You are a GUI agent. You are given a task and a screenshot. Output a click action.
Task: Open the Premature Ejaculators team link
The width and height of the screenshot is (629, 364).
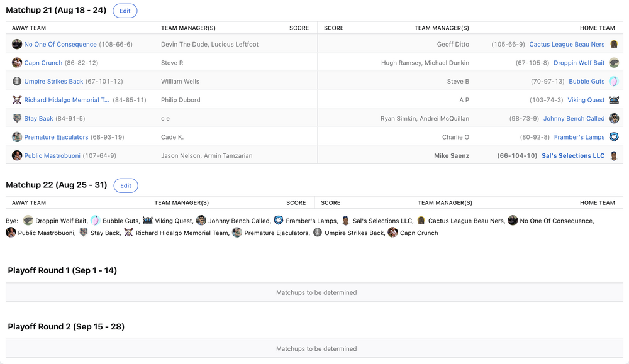pos(56,137)
